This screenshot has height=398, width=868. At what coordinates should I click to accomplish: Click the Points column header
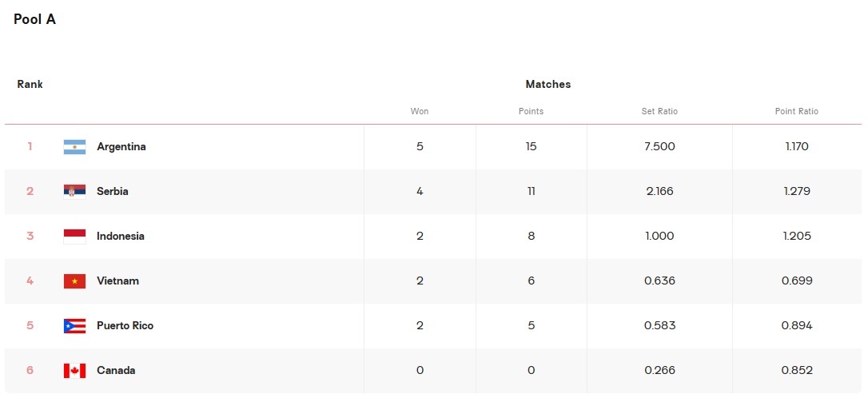pyautogui.click(x=531, y=111)
